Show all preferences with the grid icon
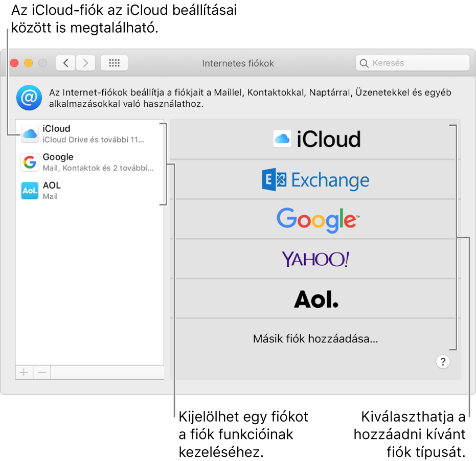The width and height of the screenshot is (476, 461). pyautogui.click(x=114, y=63)
